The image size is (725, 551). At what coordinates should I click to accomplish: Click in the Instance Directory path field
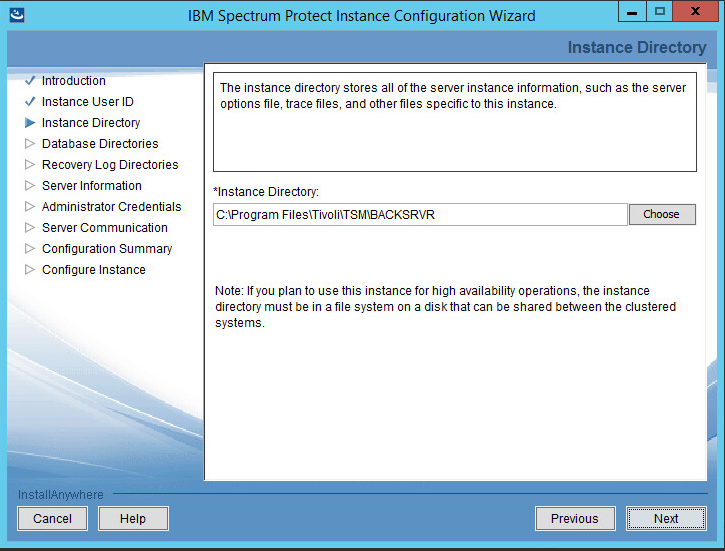[420, 215]
